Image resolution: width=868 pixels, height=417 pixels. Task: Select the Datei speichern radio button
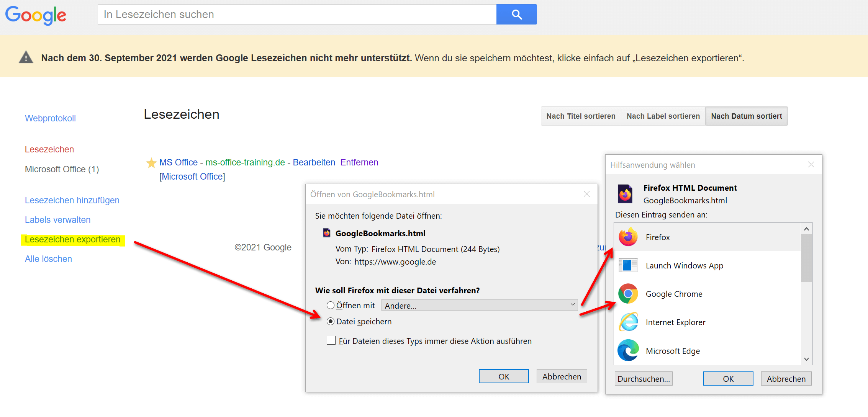coord(331,321)
